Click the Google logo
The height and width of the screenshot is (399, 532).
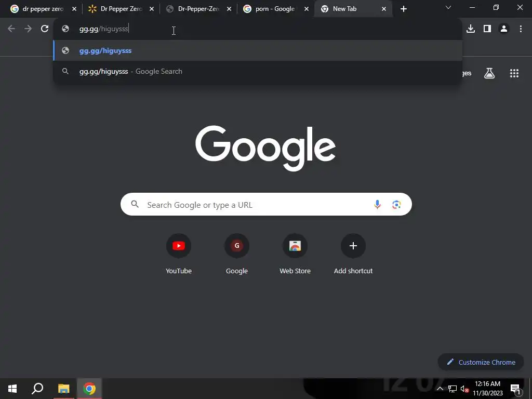265,148
